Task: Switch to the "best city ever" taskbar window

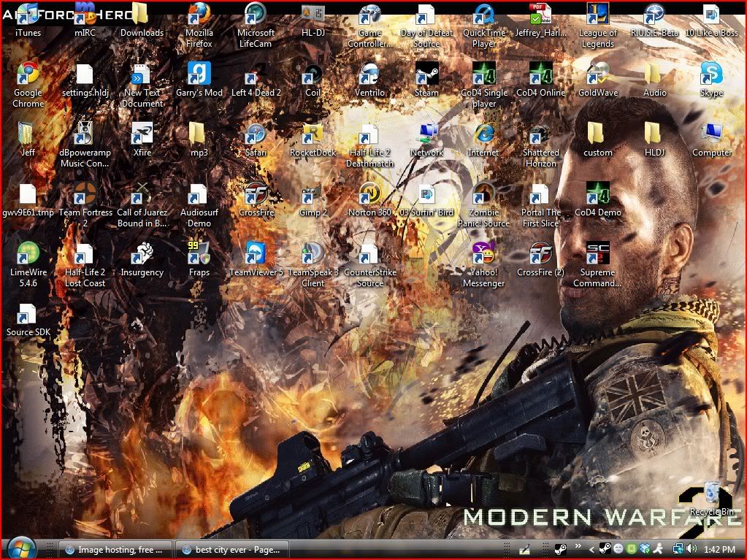Action: pos(232,549)
